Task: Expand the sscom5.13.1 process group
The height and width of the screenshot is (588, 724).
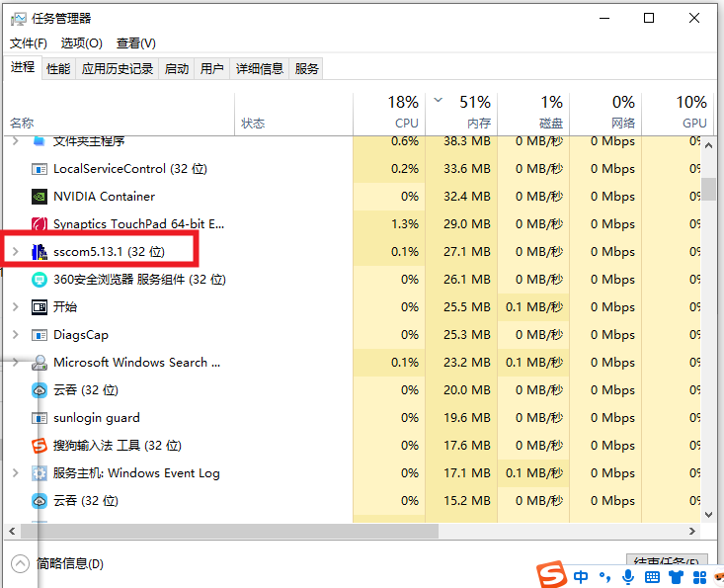Action: click(x=15, y=252)
